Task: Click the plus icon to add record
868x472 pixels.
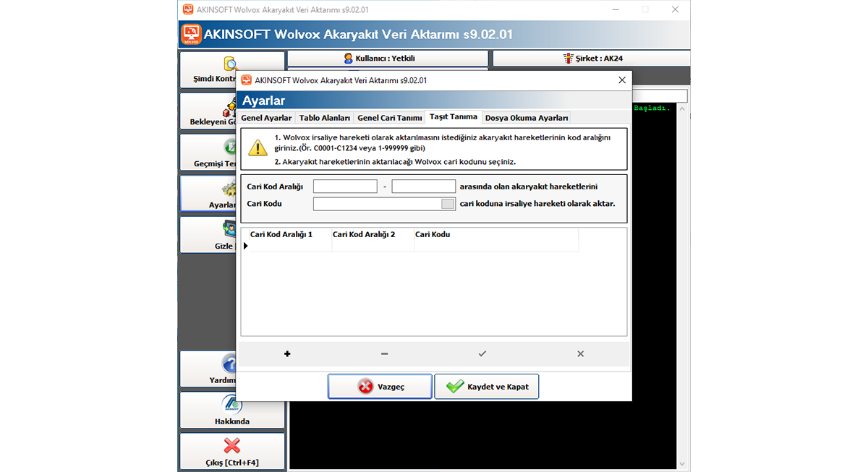Action: click(x=287, y=354)
